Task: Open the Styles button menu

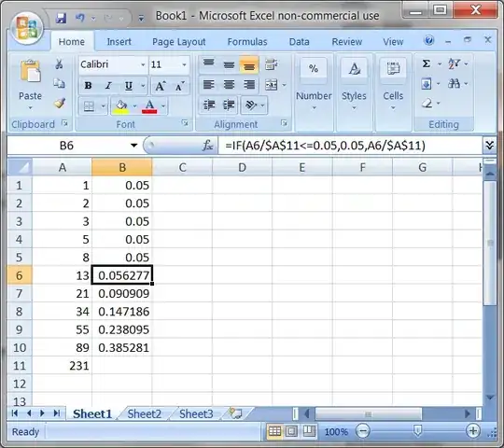Action: [354, 84]
